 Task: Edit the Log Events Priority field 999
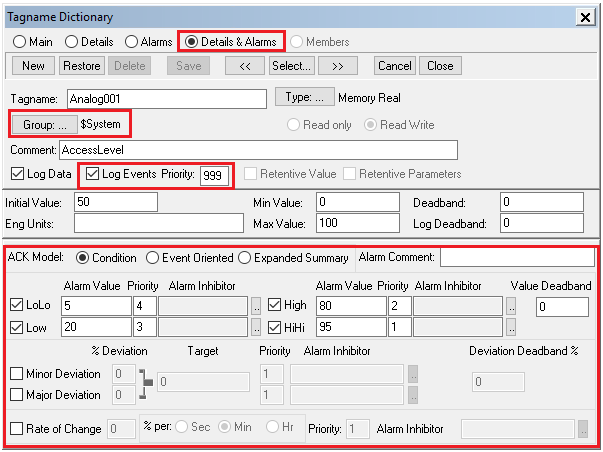click(x=214, y=175)
